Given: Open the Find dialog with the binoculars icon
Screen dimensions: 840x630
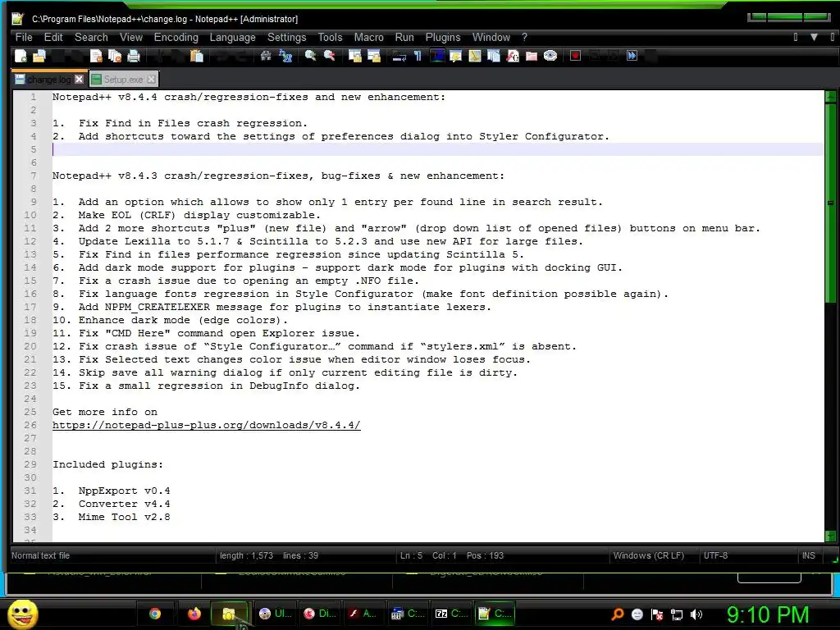Looking at the screenshot, I should tap(266, 56).
